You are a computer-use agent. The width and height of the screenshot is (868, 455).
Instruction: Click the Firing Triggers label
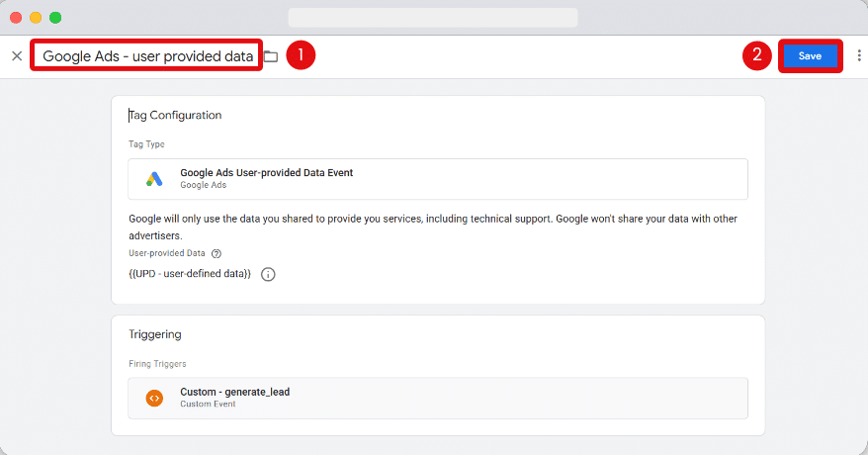(157, 364)
